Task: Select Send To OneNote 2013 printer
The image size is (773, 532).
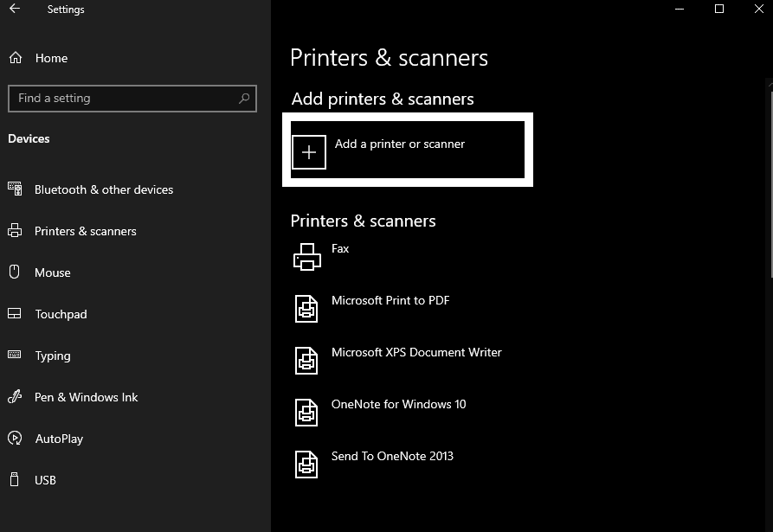Action: pos(392,456)
